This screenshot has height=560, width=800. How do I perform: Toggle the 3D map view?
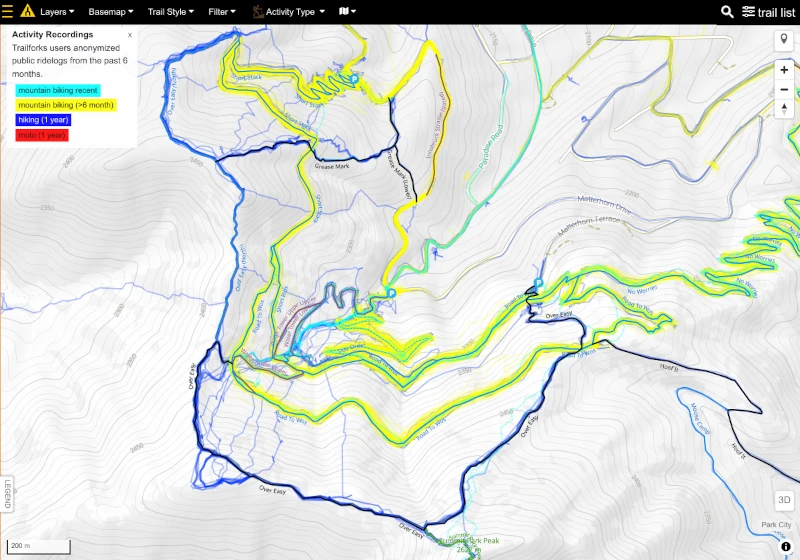pyautogui.click(x=784, y=500)
